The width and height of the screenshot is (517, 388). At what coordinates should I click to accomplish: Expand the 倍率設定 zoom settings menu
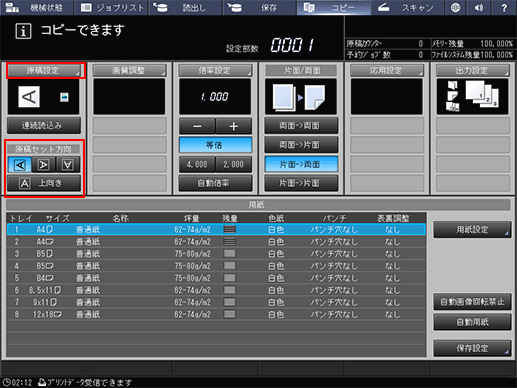(x=215, y=70)
